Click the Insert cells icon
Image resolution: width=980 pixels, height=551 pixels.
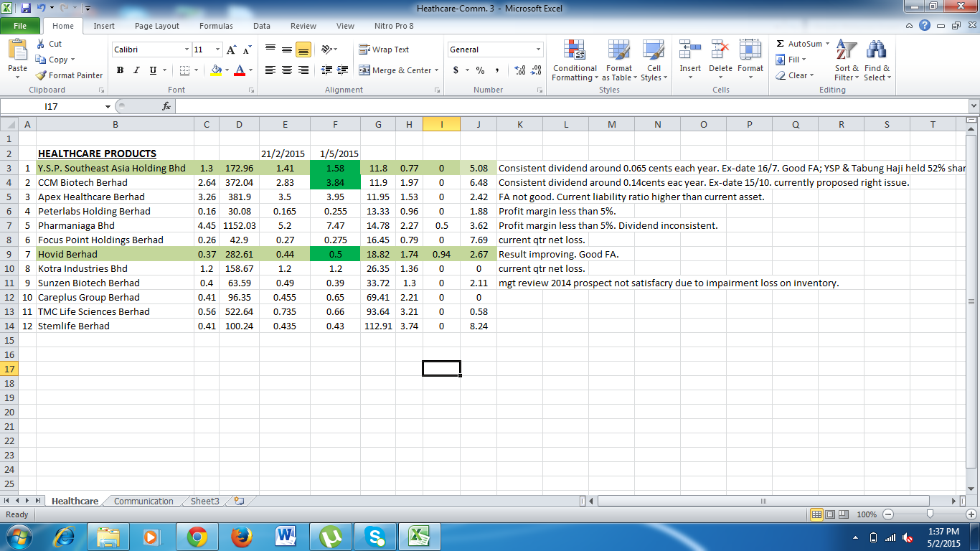tap(690, 50)
